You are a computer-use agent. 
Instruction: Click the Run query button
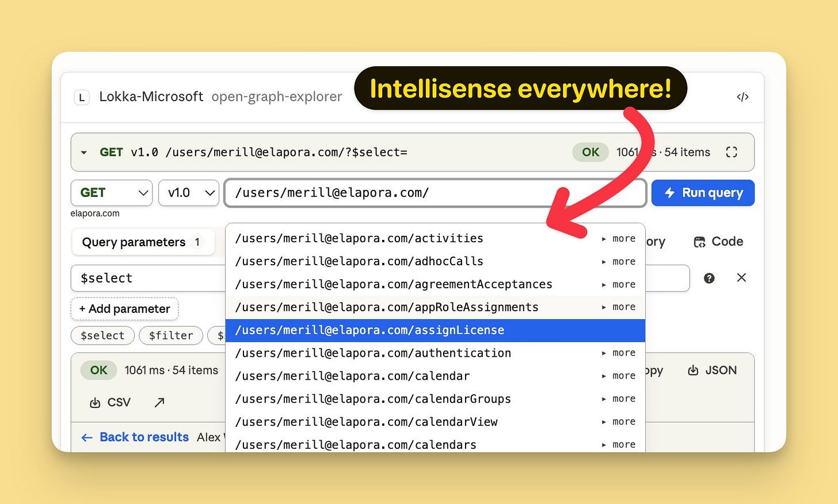coord(703,193)
